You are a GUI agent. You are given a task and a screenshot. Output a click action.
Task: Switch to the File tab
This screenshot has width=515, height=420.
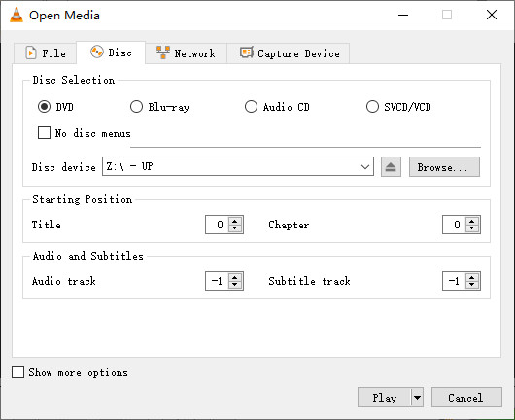click(x=46, y=53)
